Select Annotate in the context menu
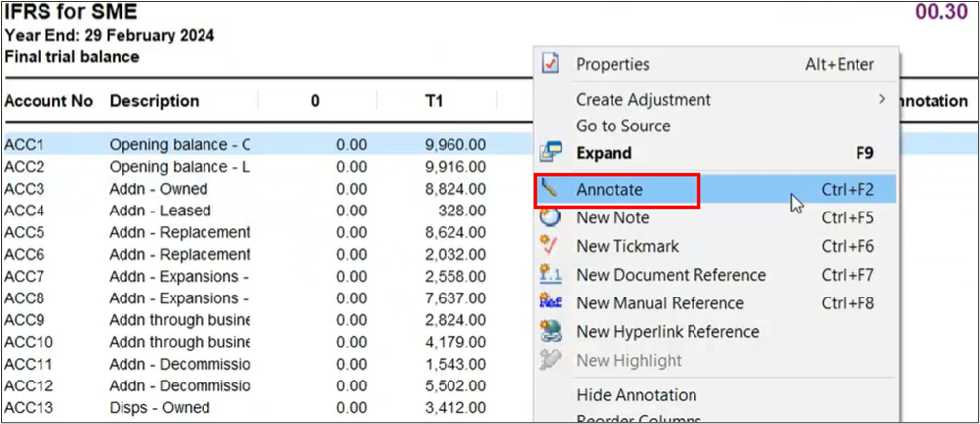Screen dimensions: 980x424 coord(610,190)
